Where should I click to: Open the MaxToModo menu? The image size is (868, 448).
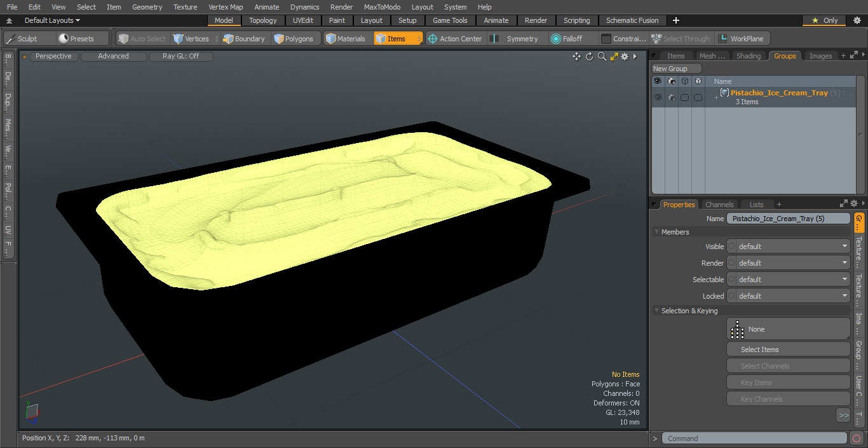pos(382,7)
